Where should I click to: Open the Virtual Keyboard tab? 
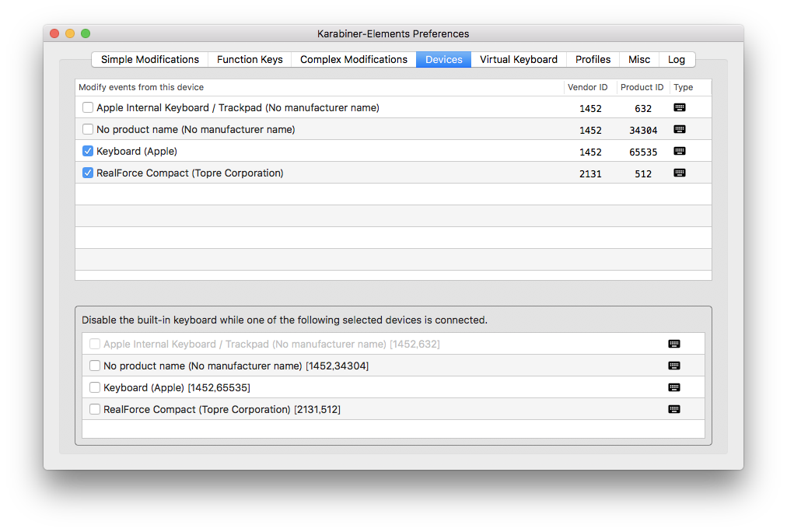click(x=519, y=59)
